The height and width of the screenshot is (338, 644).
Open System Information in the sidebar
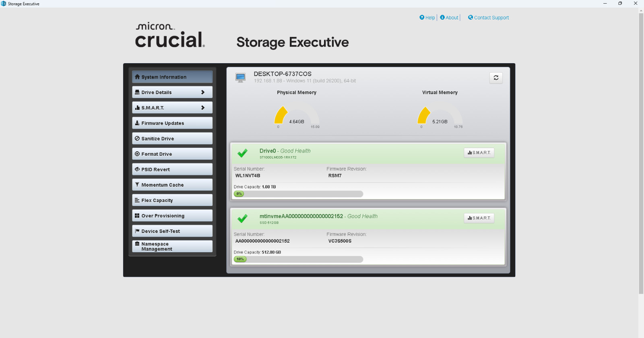(x=172, y=77)
